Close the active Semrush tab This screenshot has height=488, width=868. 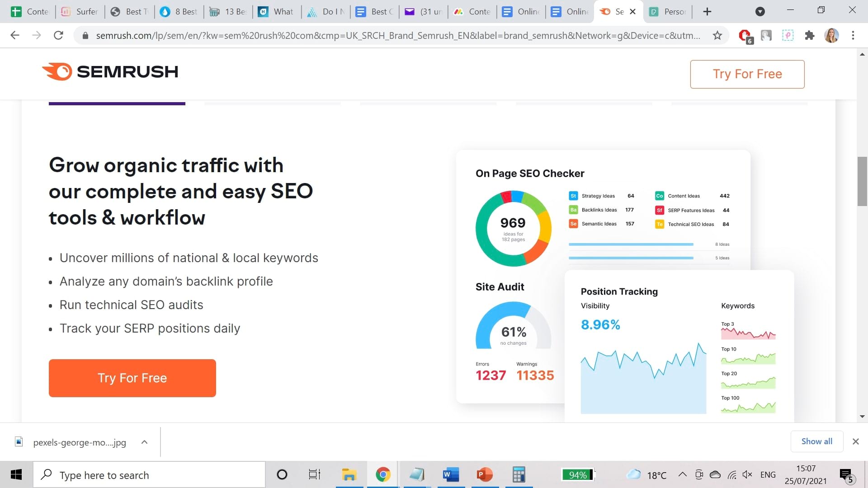[633, 12]
